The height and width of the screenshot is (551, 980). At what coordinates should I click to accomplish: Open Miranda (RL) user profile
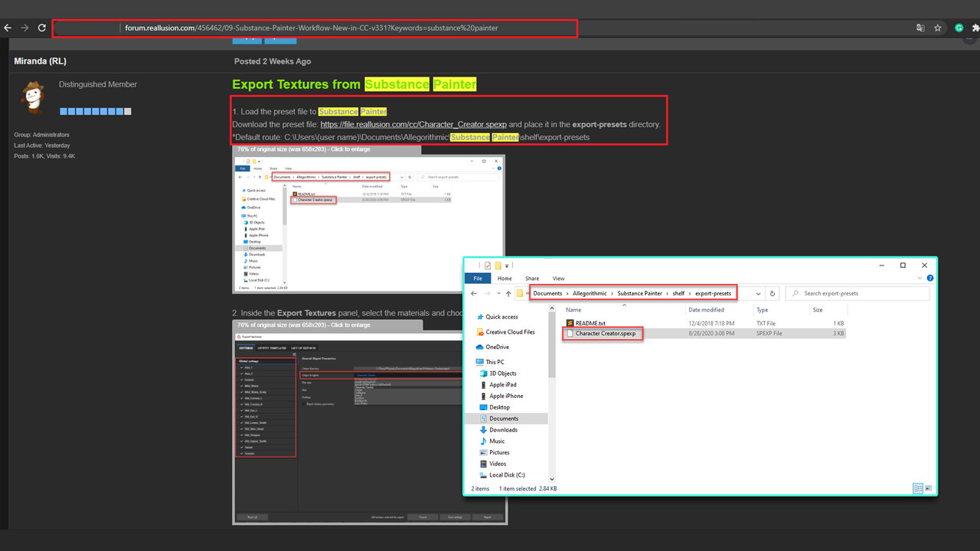(x=41, y=61)
